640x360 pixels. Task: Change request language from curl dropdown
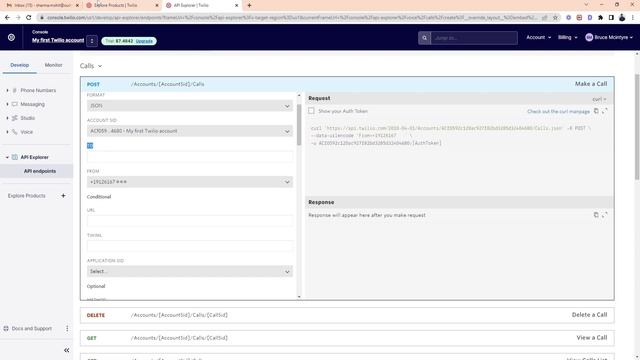point(599,99)
